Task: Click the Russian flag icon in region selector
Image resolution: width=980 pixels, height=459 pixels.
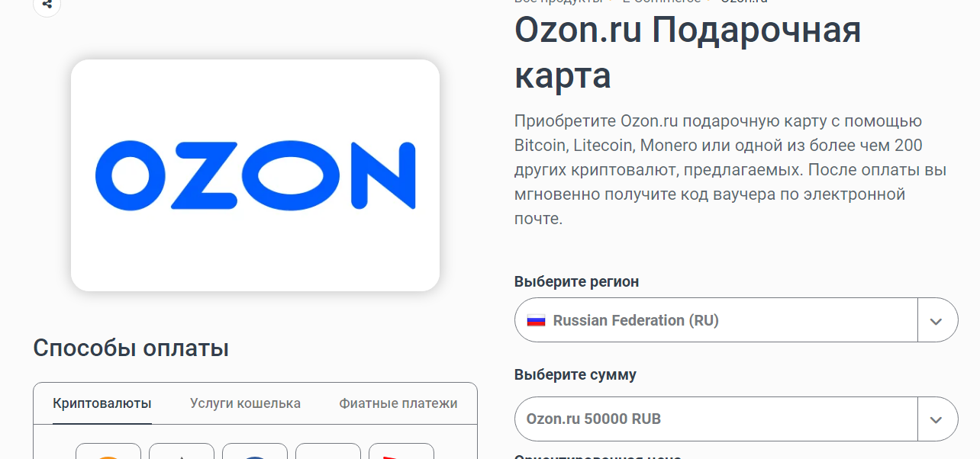Action: (x=536, y=320)
